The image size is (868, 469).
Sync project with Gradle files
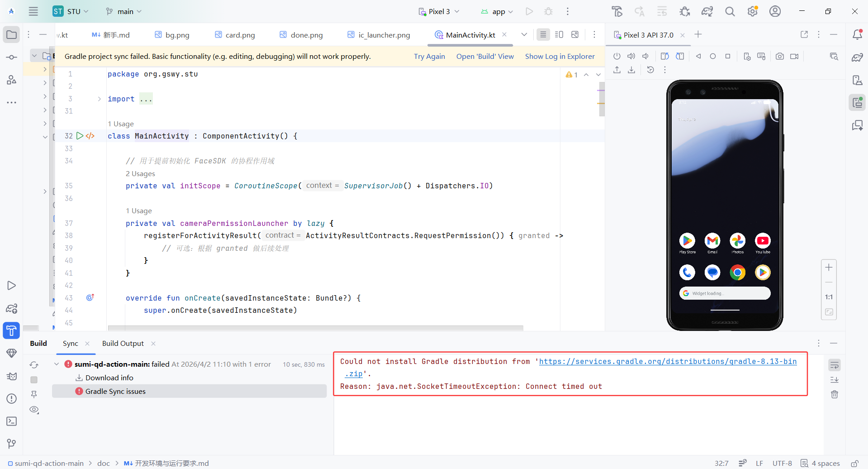[x=707, y=11]
